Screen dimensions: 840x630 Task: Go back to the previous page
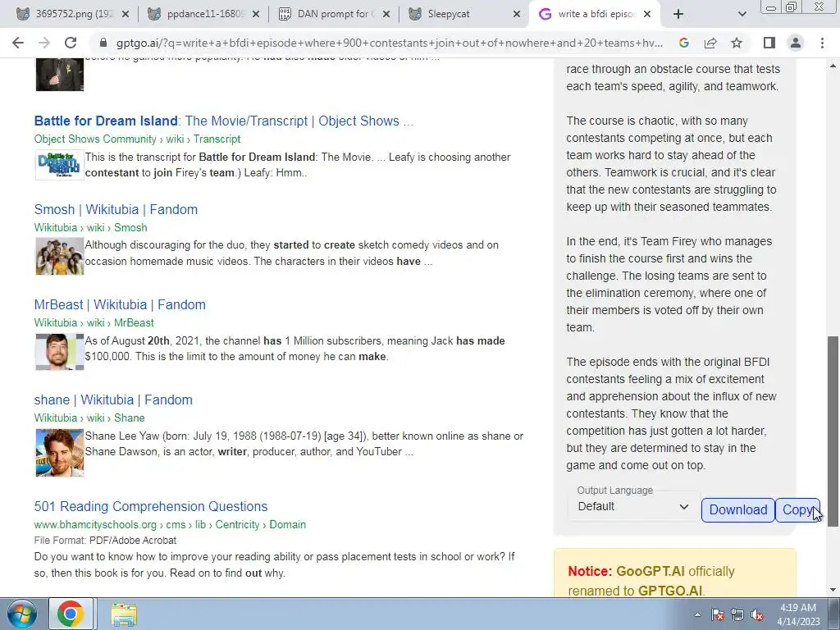click(x=18, y=43)
